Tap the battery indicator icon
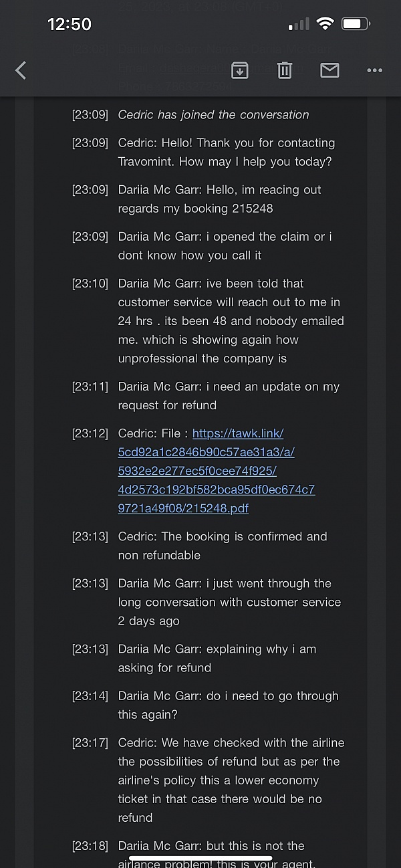The width and height of the screenshot is (401, 868). [x=356, y=24]
